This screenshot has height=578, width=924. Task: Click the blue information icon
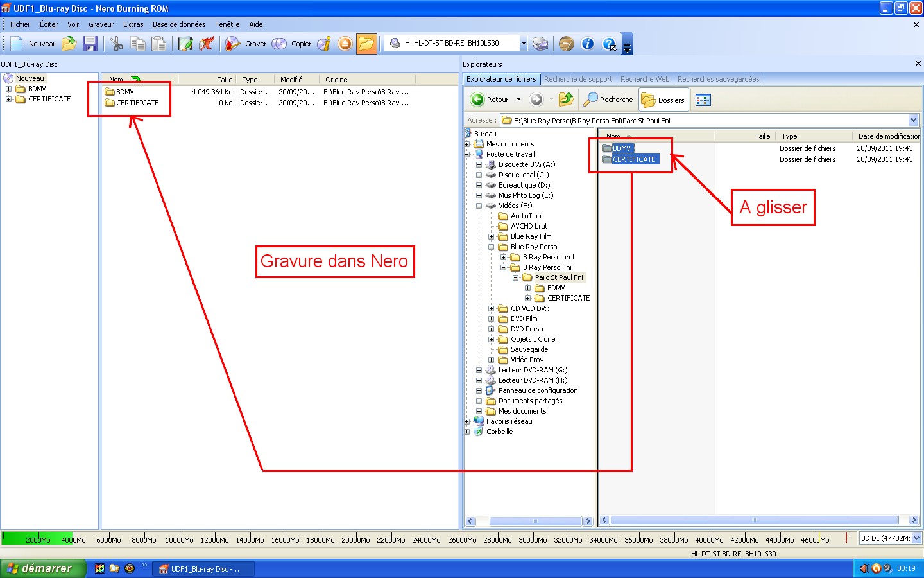[x=588, y=44]
